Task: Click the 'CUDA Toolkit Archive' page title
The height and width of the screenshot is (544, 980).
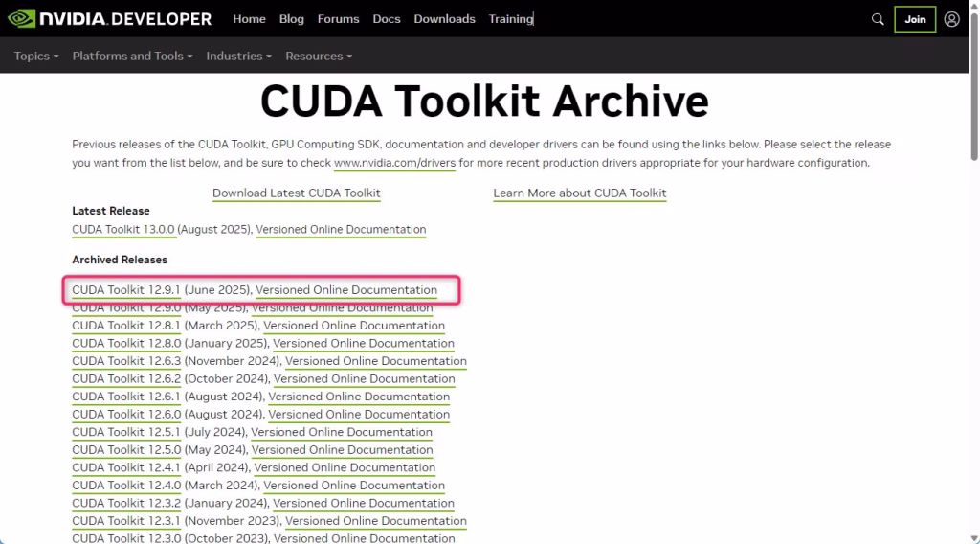Action: pyautogui.click(x=484, y=102)
